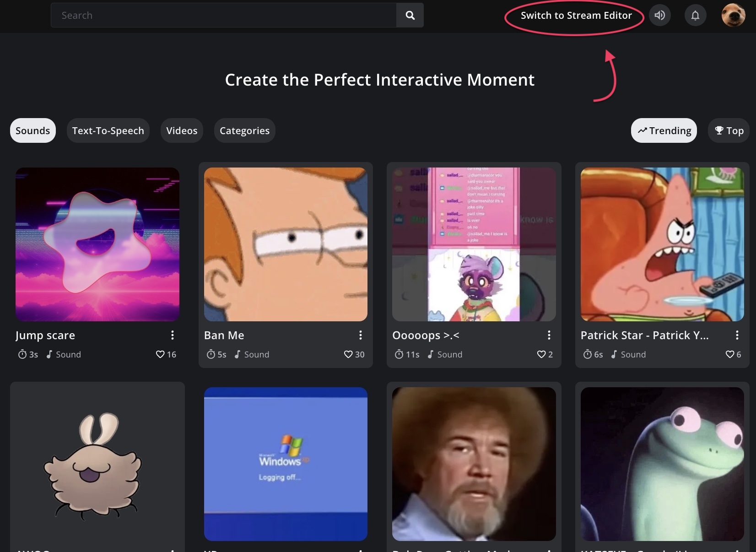This screenshot has width=756, height=552.
Task: Play the Patrick Star thumbnail
Action: coord(662,244)
